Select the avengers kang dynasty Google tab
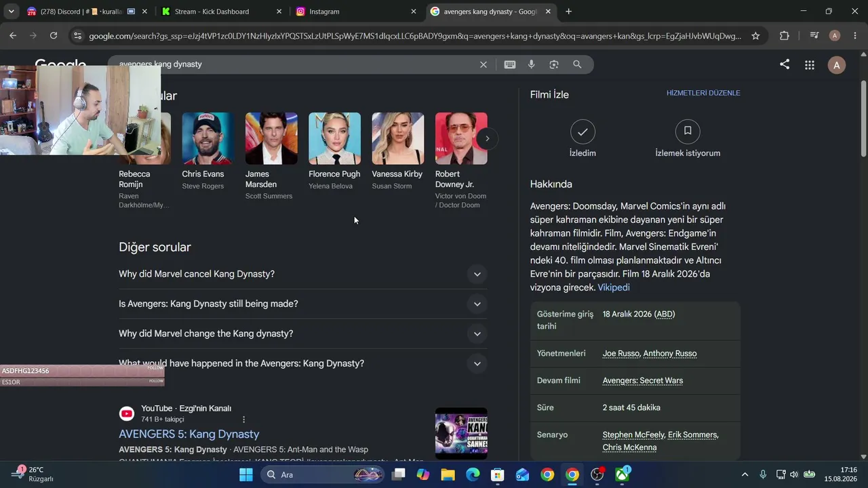868x488 pixels. coord(491,12)
